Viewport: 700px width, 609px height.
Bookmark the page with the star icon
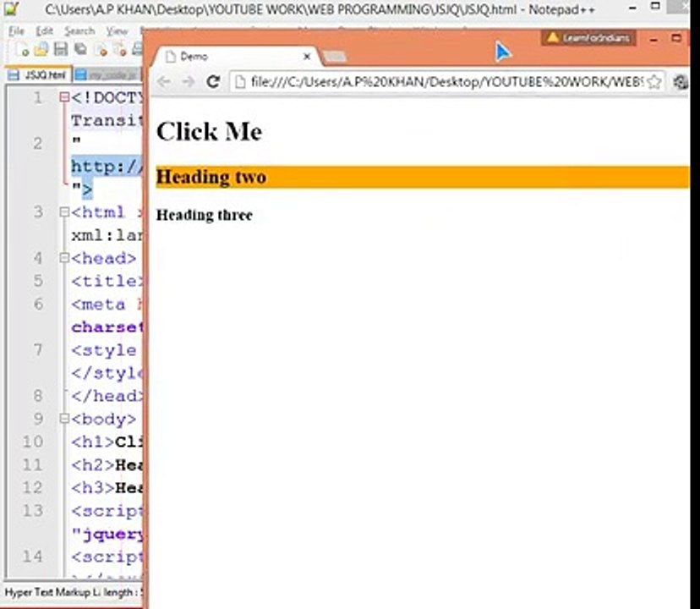(x=654, y=82)
